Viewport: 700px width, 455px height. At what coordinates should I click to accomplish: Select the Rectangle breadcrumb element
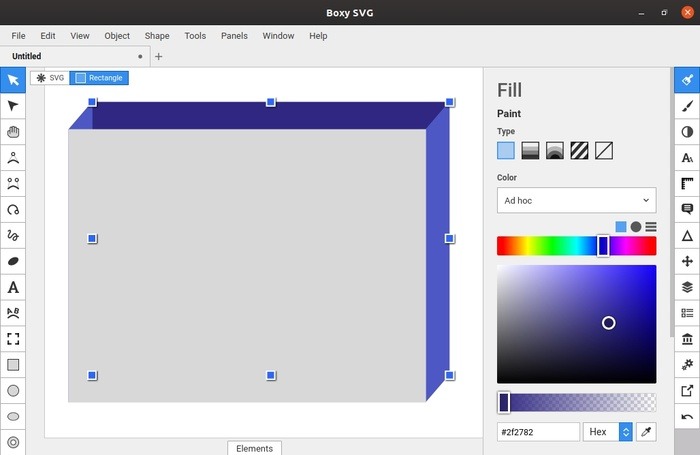point(99,78)
